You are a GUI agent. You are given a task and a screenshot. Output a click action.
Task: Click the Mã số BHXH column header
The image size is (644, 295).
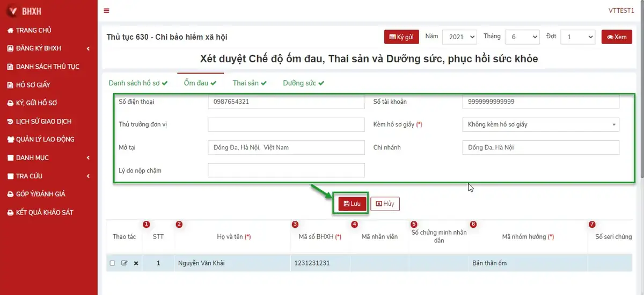coord(320,236)
